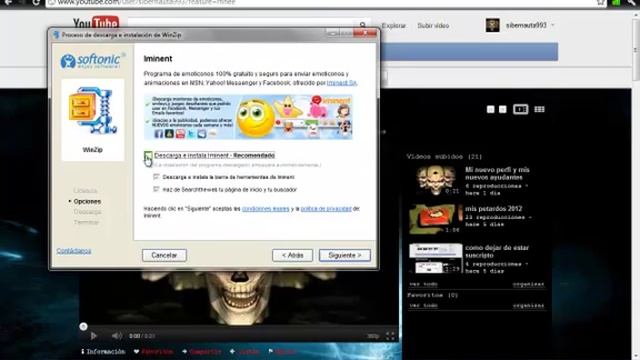Viewport: 640px width, 360px height.
Task: Open the Información tab below the video
Action: pyautogui.click(x=103, y=351)
